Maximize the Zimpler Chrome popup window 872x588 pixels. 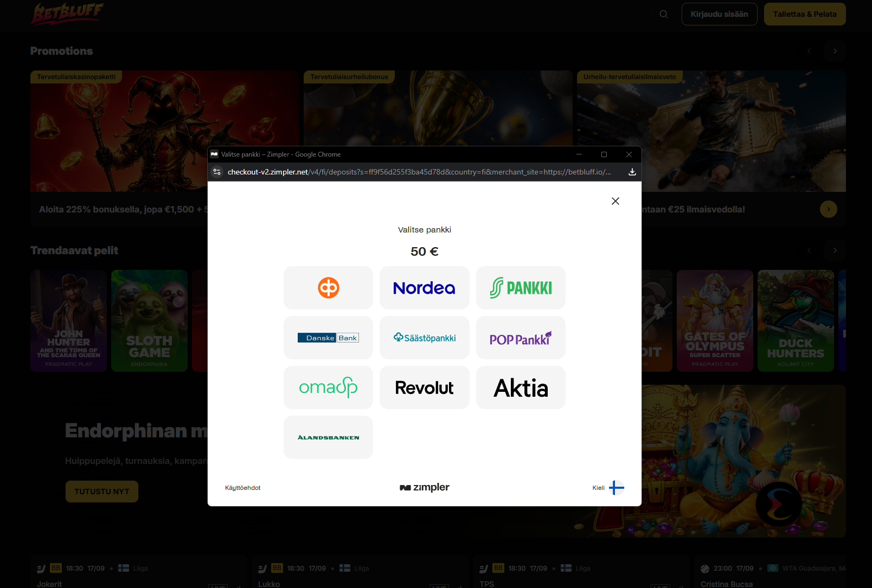click(x=604, y=154)
